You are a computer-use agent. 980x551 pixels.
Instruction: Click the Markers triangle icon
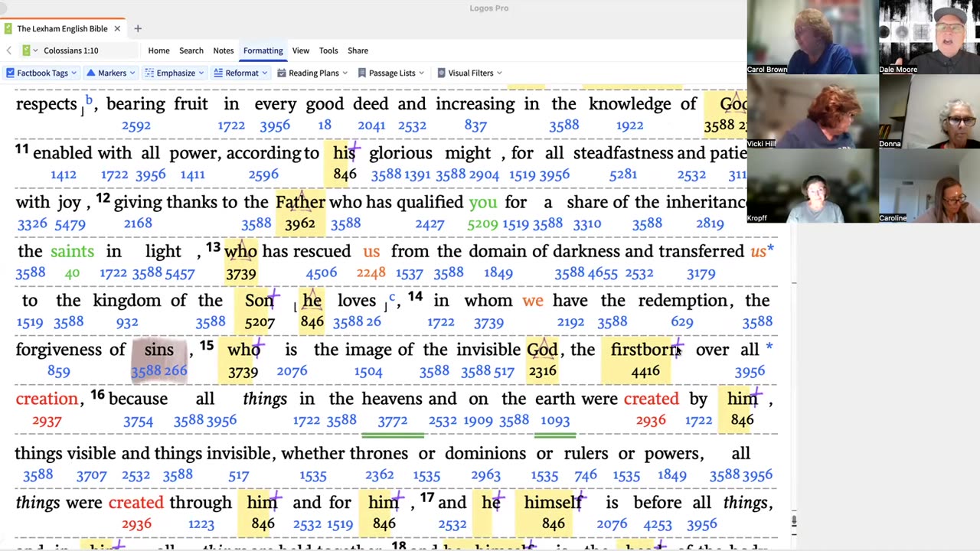click(x=91, y=73)
